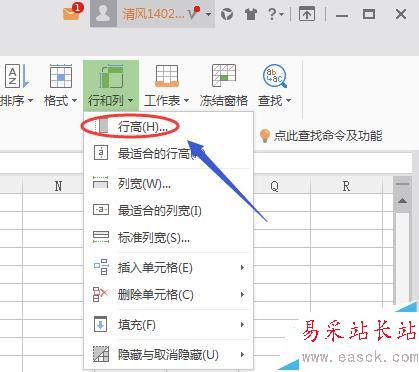Viewport: 419px width, 372px height.
Task: Maximize the window
Action: (369, 14)
